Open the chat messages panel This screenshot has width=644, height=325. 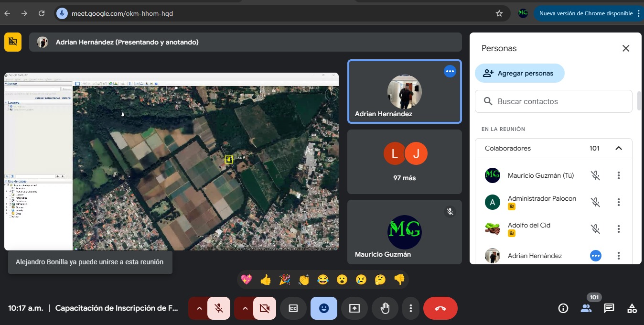click(x=609, y=308)
